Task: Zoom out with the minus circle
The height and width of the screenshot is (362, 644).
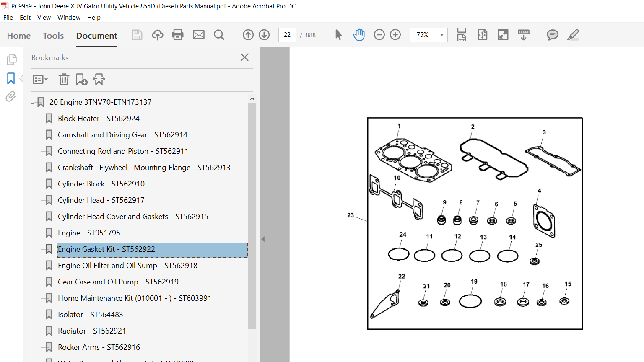Action: coord(379,35)
